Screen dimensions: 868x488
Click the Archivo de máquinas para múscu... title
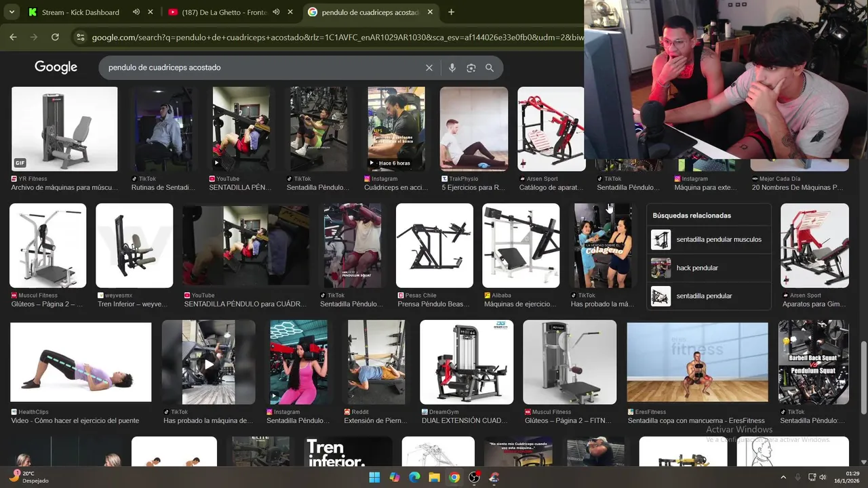64,187
